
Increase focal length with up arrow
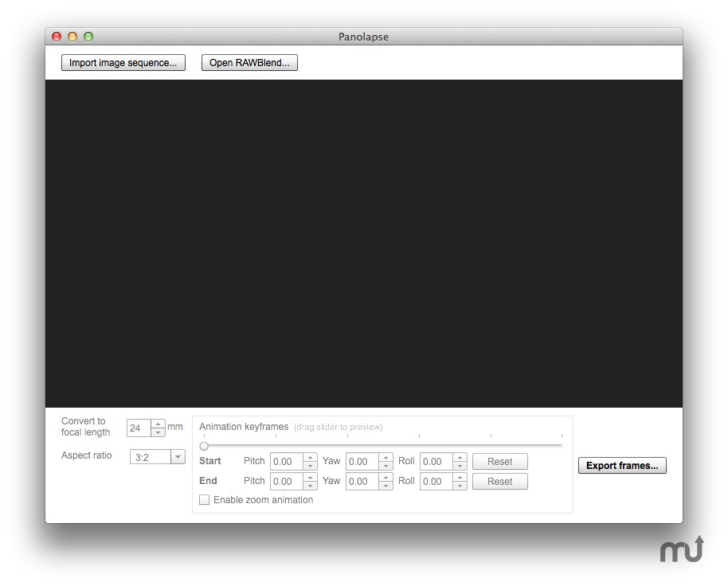point(159,424)
